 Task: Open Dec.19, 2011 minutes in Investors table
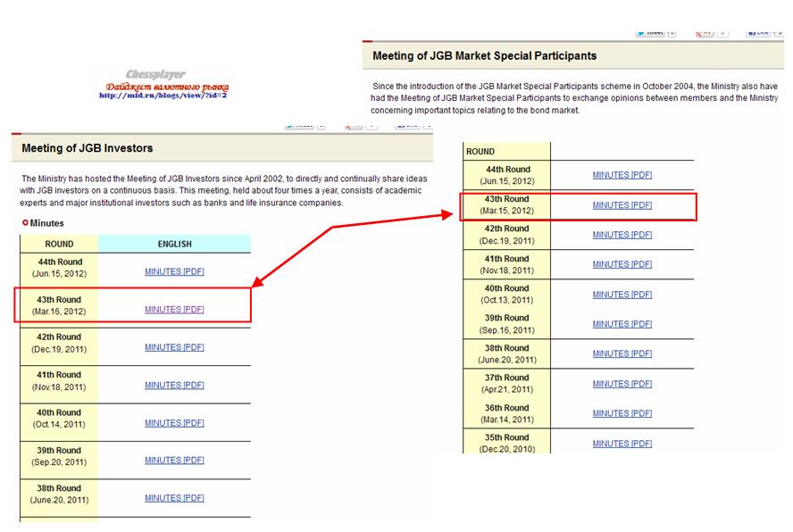tap(174, 347)
